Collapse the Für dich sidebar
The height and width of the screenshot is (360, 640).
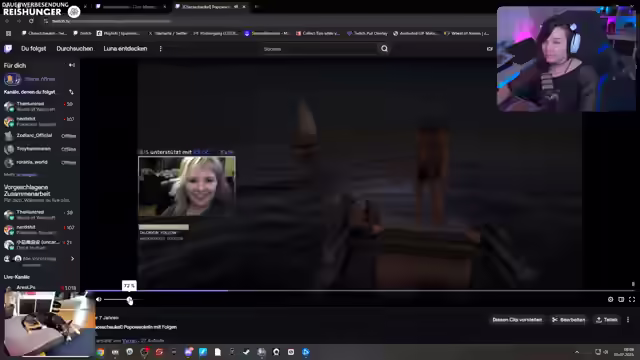pyautogui.click(x=72, y=65)
